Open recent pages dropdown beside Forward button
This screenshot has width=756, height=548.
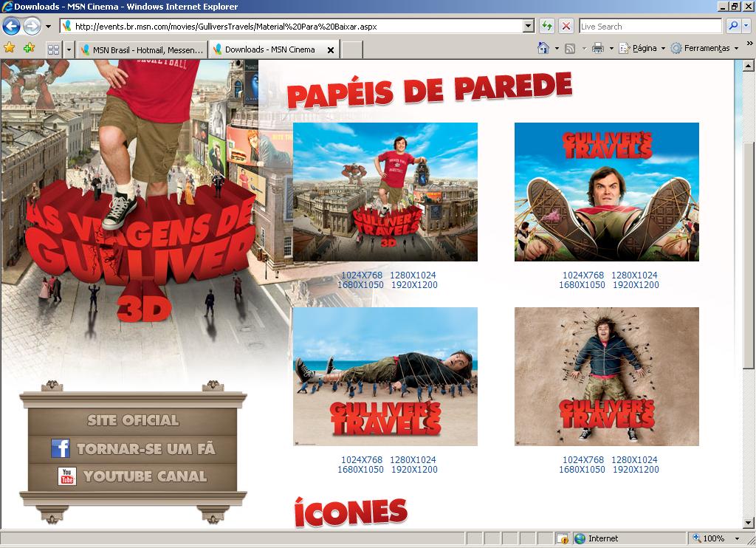(48, 26)
